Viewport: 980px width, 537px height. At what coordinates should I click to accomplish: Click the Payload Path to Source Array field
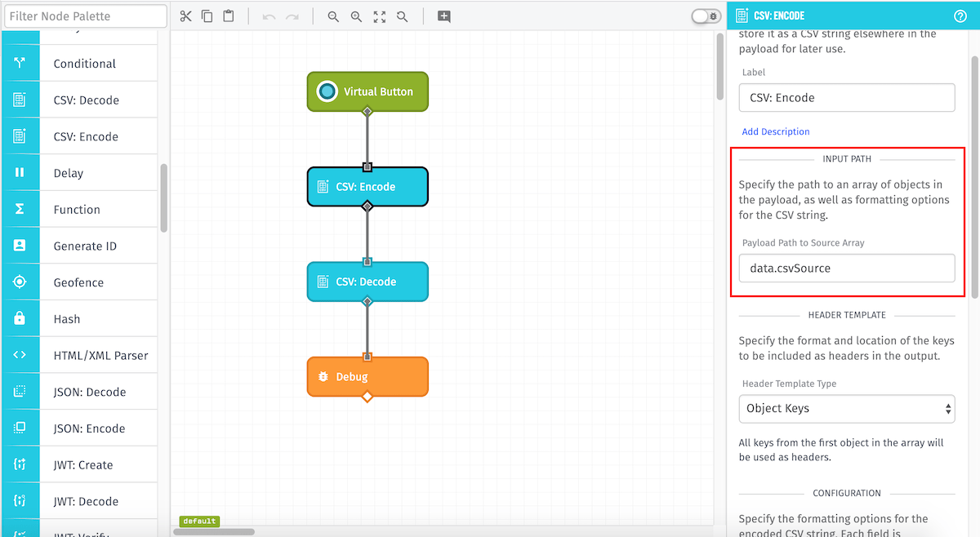click(847, 268)
